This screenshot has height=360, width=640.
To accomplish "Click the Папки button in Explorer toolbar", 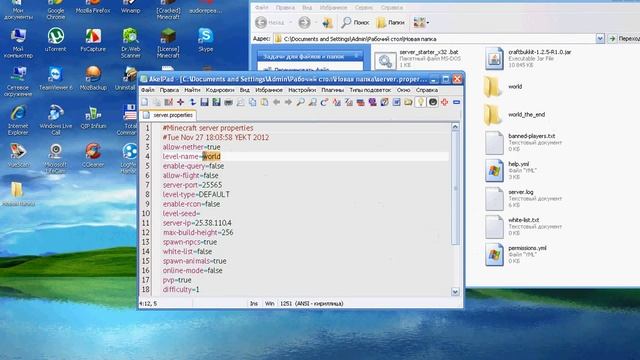I will [x=390, y=22].
